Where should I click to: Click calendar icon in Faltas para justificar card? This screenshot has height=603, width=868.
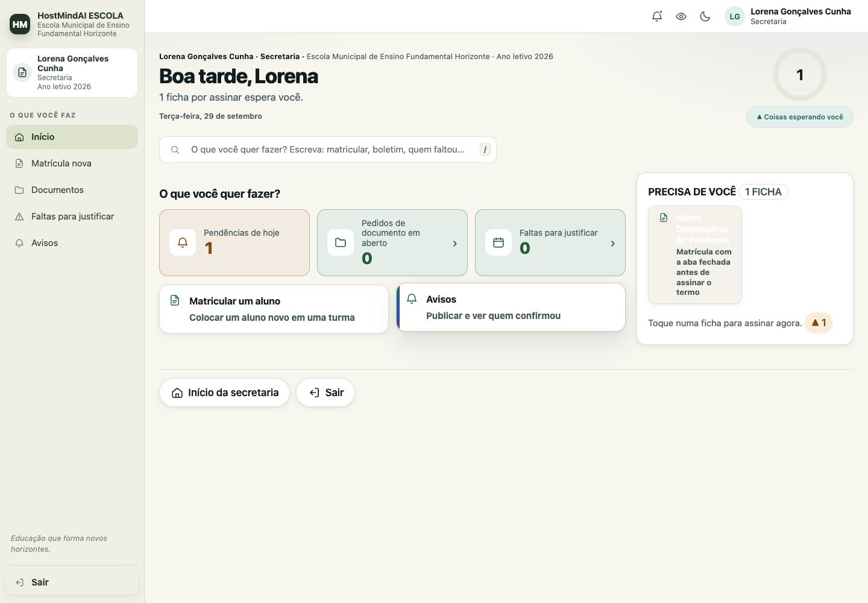click(498, 242)
